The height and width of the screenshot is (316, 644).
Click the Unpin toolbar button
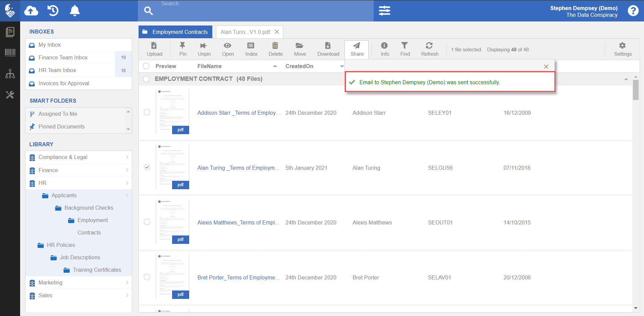point(204,49)
